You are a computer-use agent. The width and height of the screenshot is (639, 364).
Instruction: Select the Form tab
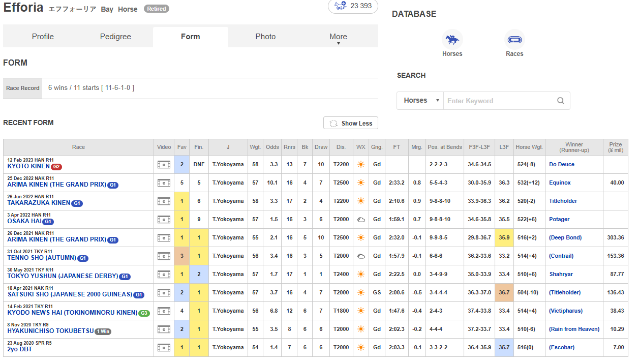click(x=191, y=37)
